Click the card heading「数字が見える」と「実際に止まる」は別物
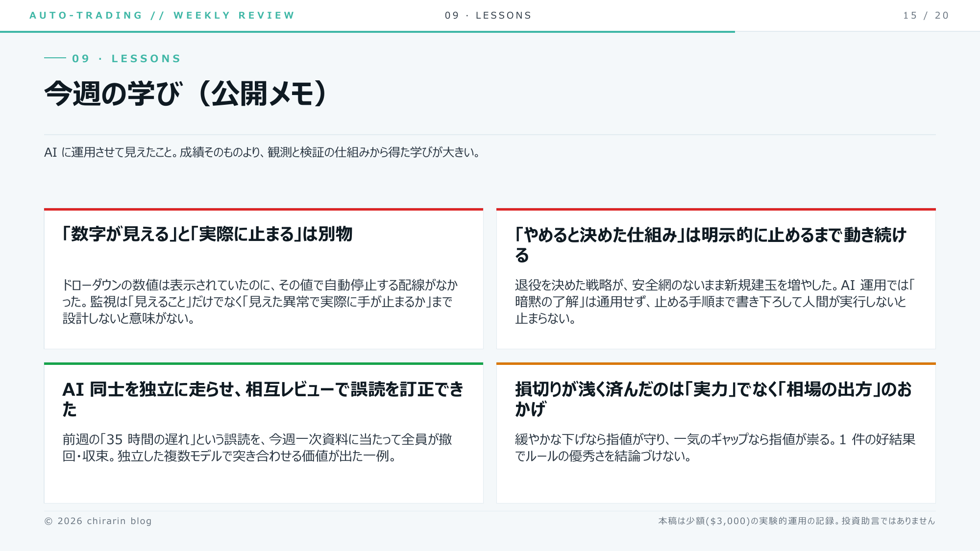This screenshot has height=551, width=980. [x=207, y=234]
